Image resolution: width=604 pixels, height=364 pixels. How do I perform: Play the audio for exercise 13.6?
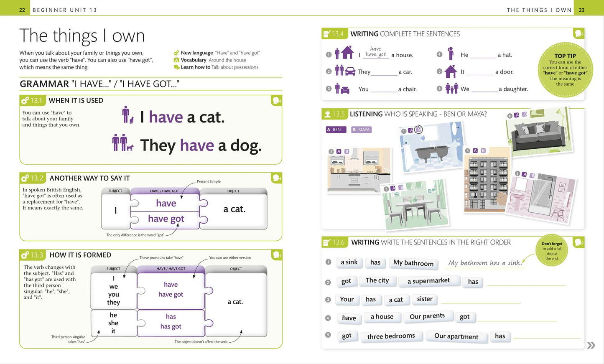[579, 242]
